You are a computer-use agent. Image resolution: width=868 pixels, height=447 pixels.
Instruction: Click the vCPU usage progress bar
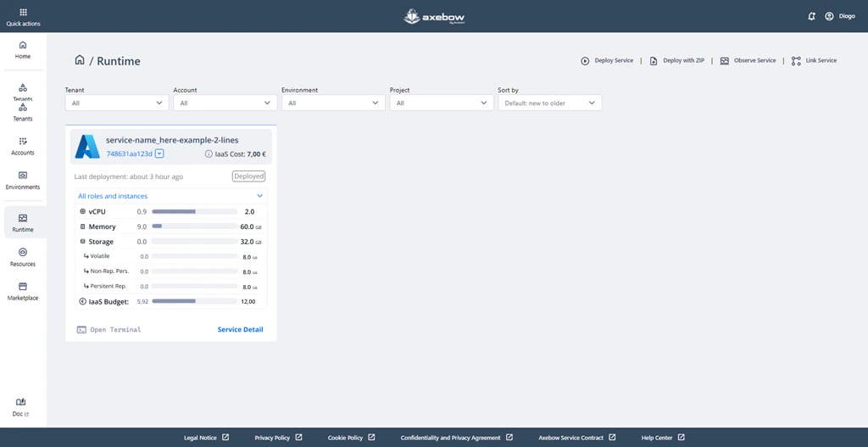(x=194, y=211)
